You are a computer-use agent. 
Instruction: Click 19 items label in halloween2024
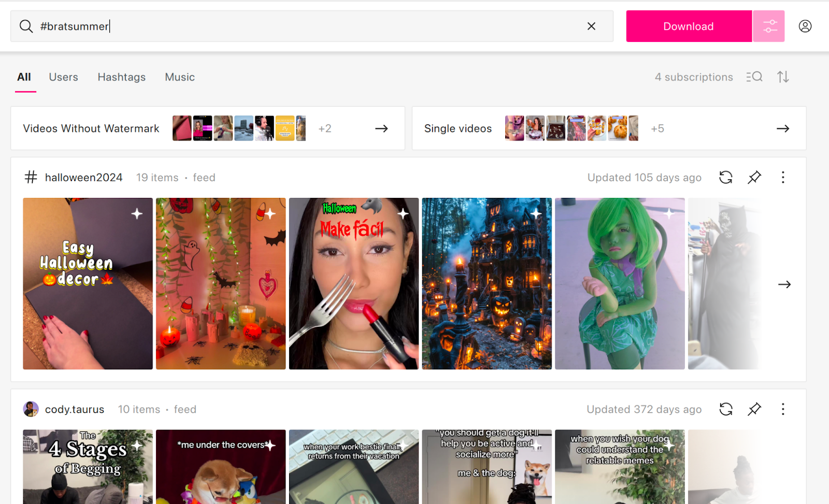pos(158,178)
